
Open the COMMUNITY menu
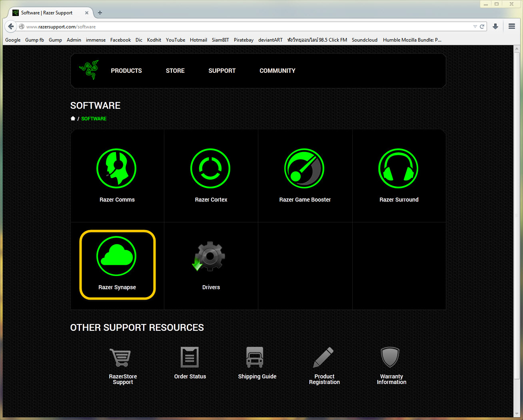[277, 71]
